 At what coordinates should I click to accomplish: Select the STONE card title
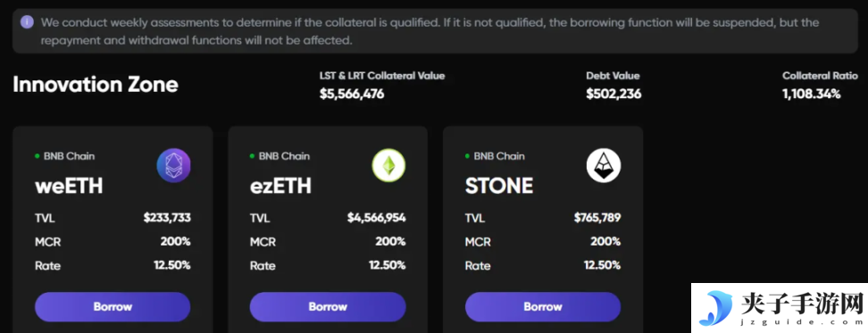499,187
